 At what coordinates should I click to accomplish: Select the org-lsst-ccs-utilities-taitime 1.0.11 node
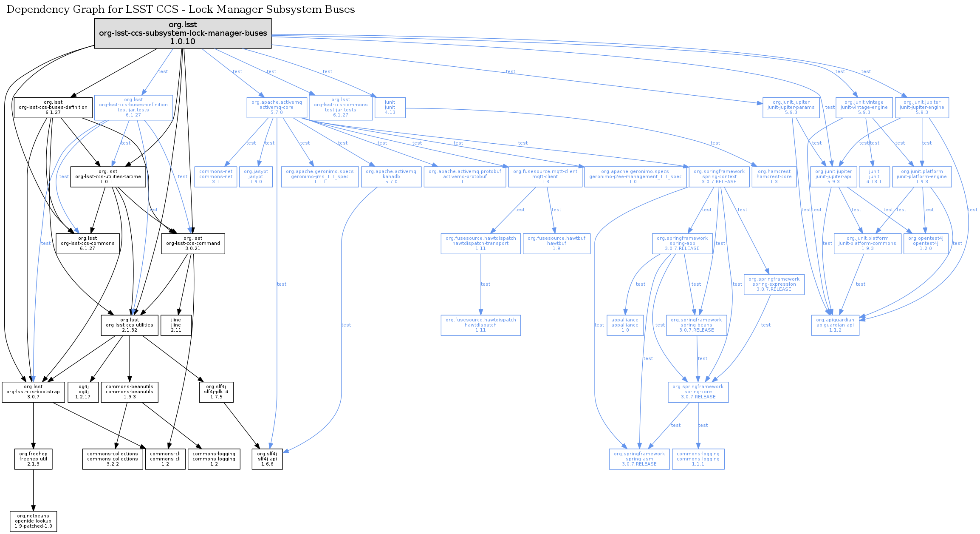(x=108, y=176)
